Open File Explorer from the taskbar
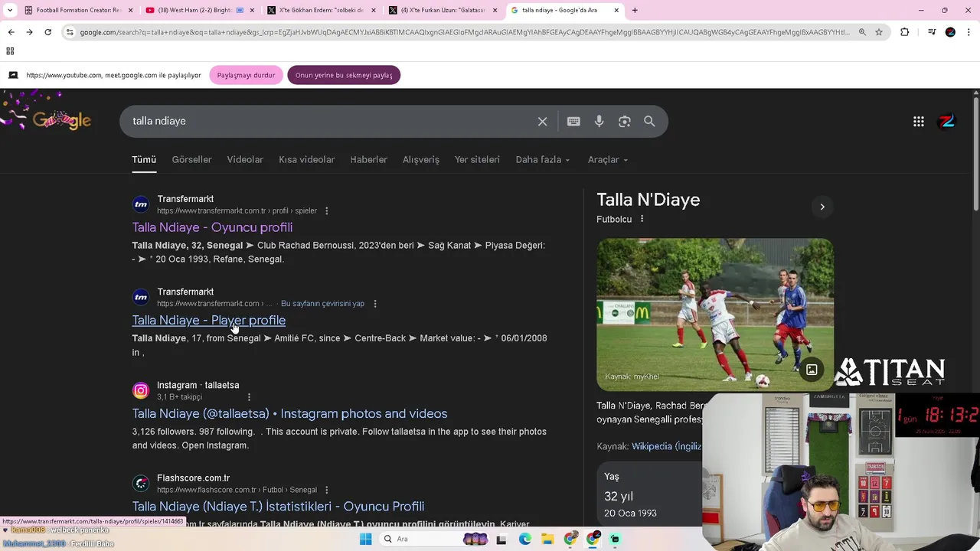 pyautogui.click(x=547, y=539)
